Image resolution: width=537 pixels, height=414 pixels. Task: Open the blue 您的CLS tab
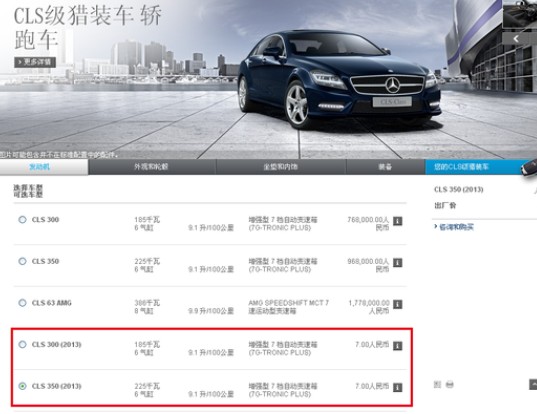click(x=474, y=167)
